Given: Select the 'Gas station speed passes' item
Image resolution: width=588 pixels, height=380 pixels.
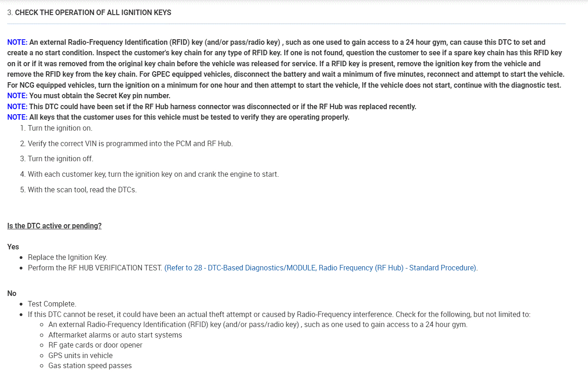Looking at the screenshot, I should 90,366.
